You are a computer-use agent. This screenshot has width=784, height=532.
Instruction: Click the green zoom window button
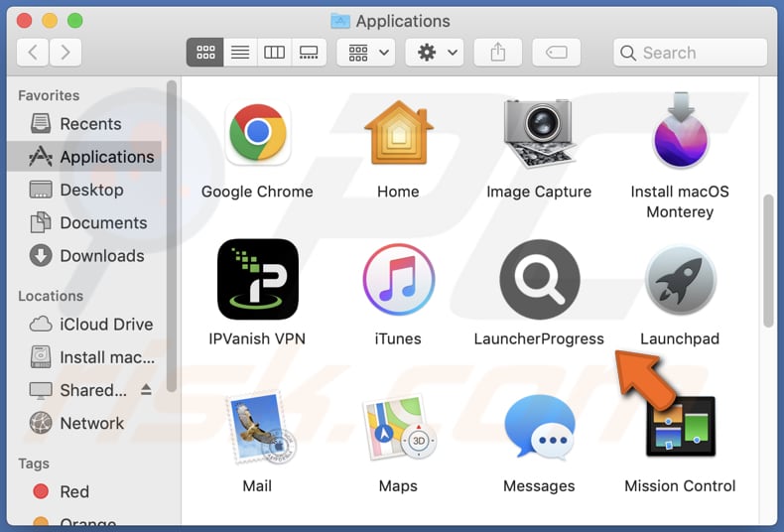point(75,21)
